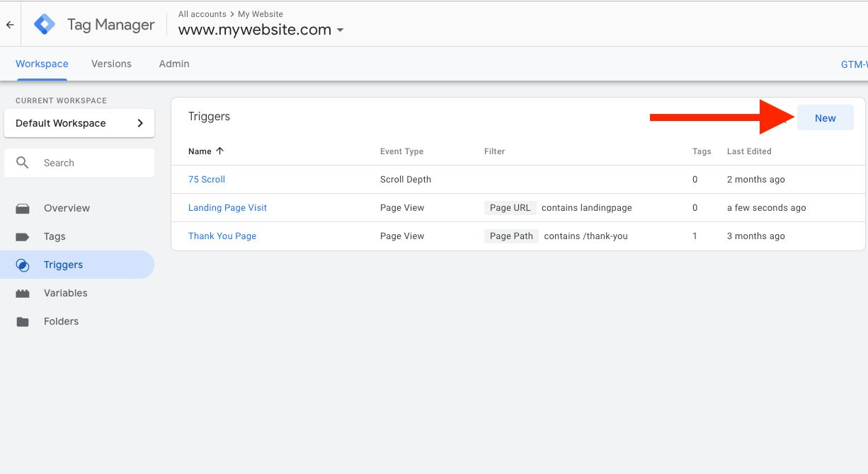
Task: Open the Thank You Page trigger
Action: [x=222, y=236]
